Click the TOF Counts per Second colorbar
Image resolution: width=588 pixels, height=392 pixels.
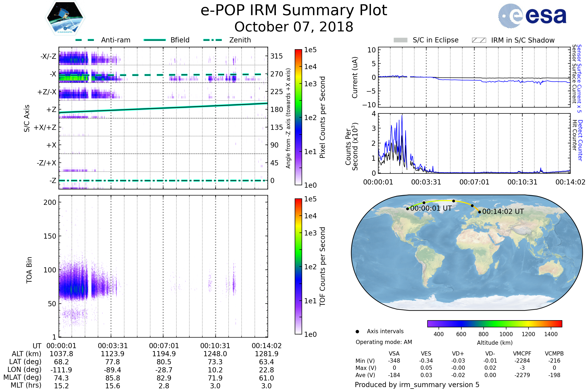pos(298,266)
